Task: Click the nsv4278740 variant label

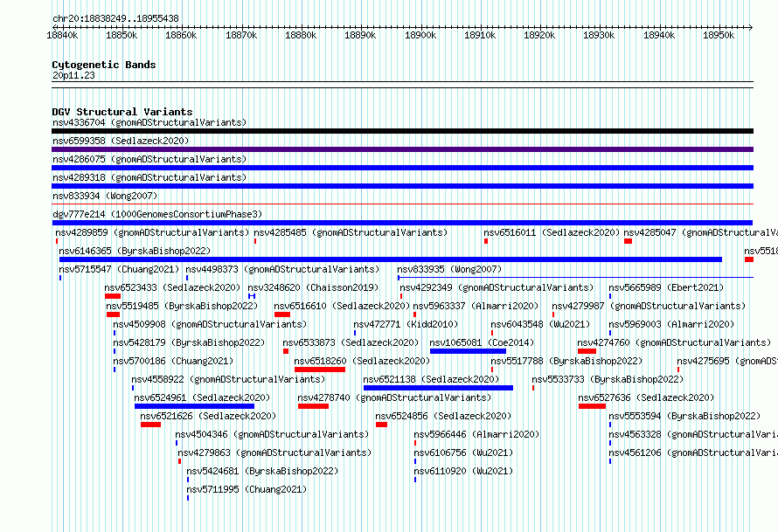Action: pos(394,397)
